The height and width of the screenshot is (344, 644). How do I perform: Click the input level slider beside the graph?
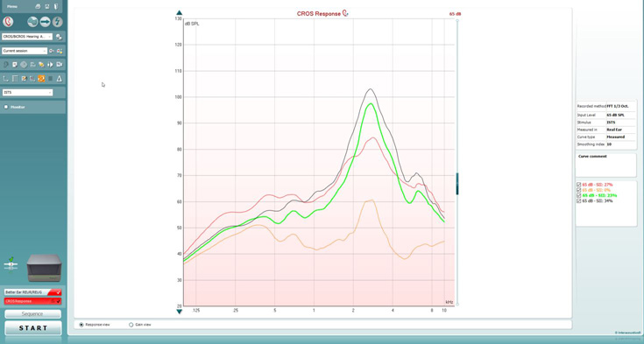[x=457, y=184]
